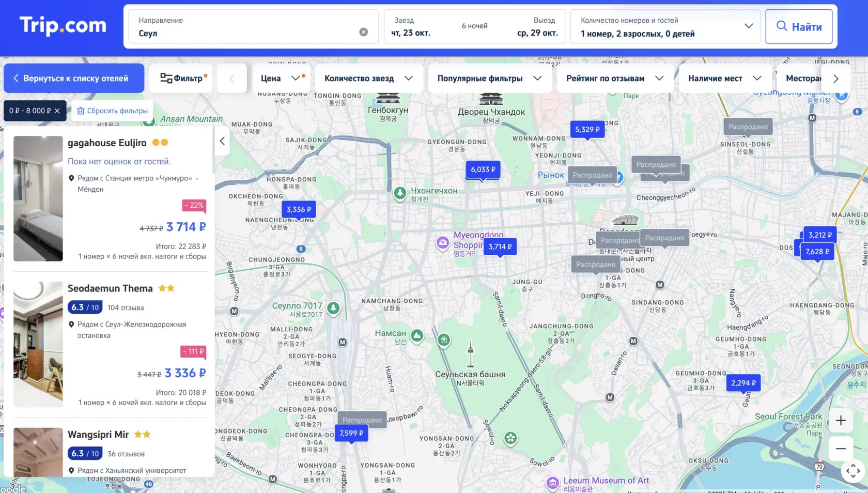Click Сеульская башня tower icon
The width and height of the screenshot is (868, 493).
point(470,353)
